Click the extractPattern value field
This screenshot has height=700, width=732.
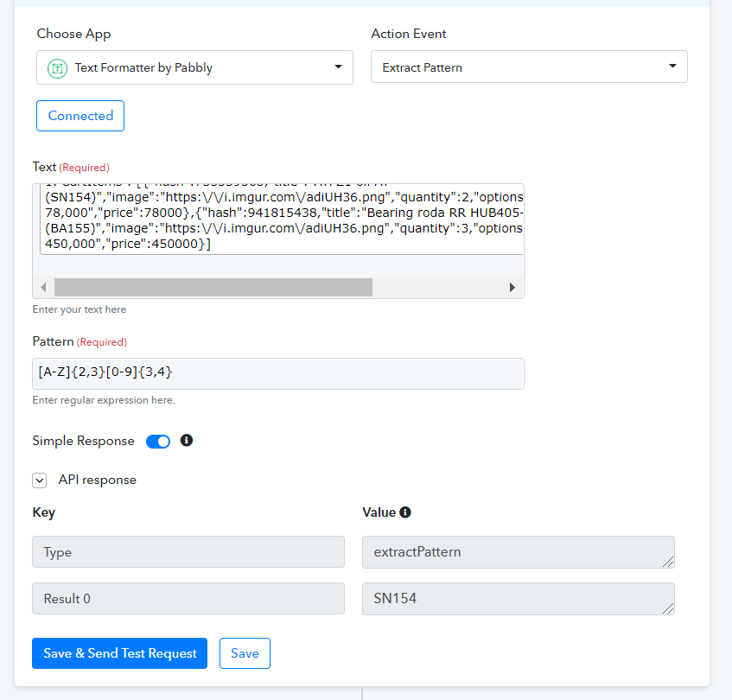519,552
